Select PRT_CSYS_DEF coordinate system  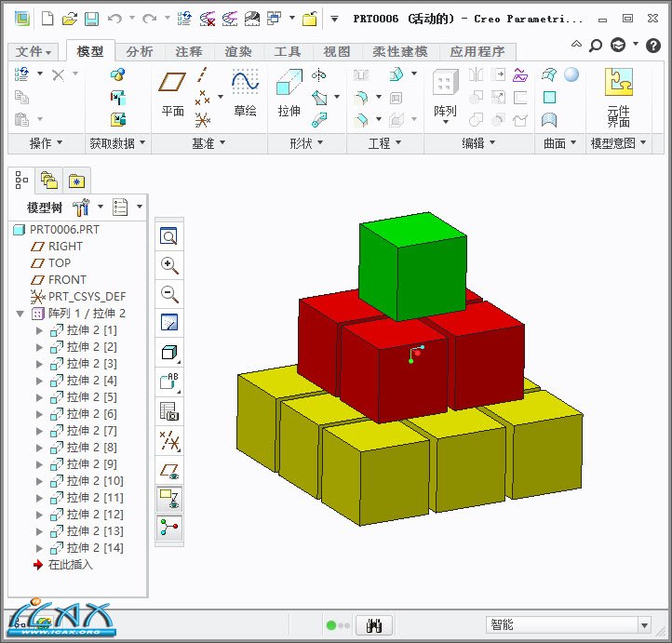pos(78,297)
